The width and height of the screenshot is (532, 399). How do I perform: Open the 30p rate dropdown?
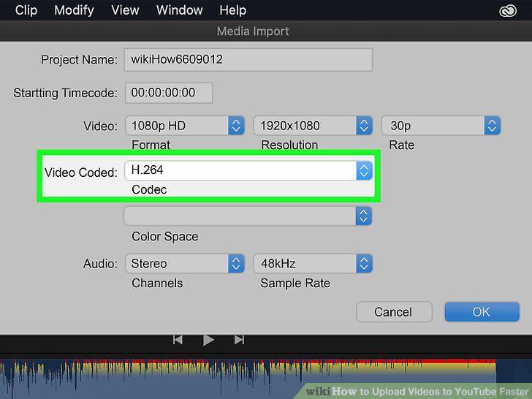coord(441,126)
